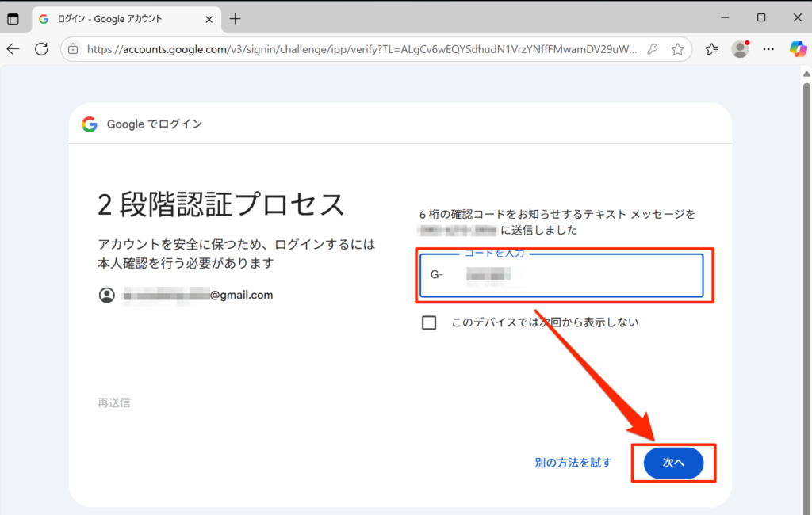This screenshot has height=515, width=812.
Task: Click the address bar URL
Action: point(362,49)
